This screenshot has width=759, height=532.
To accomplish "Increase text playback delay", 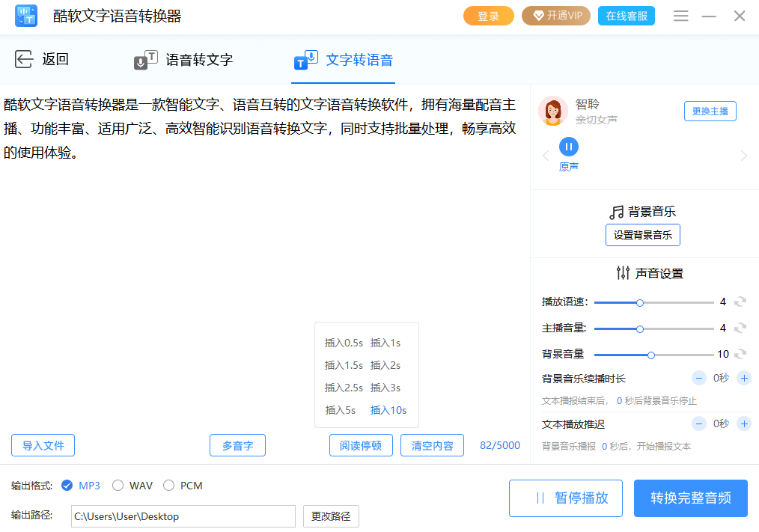I will click(x=744, y=424).
